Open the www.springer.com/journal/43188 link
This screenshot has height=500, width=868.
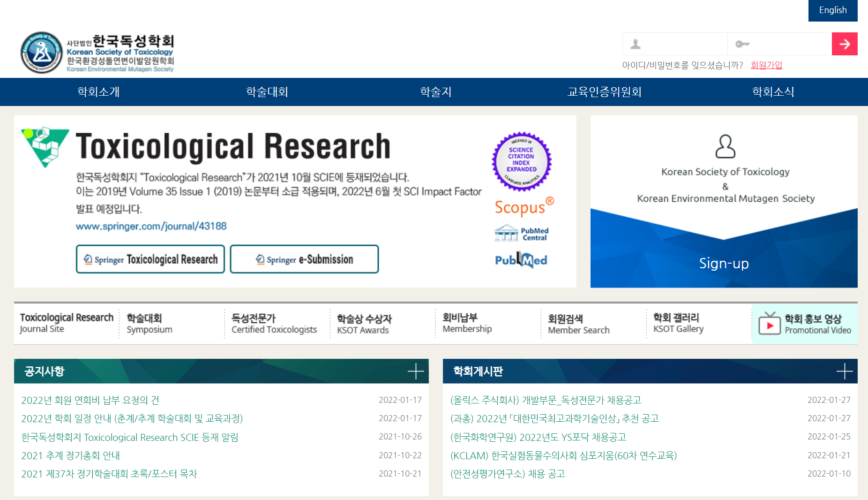coord(151,226)
